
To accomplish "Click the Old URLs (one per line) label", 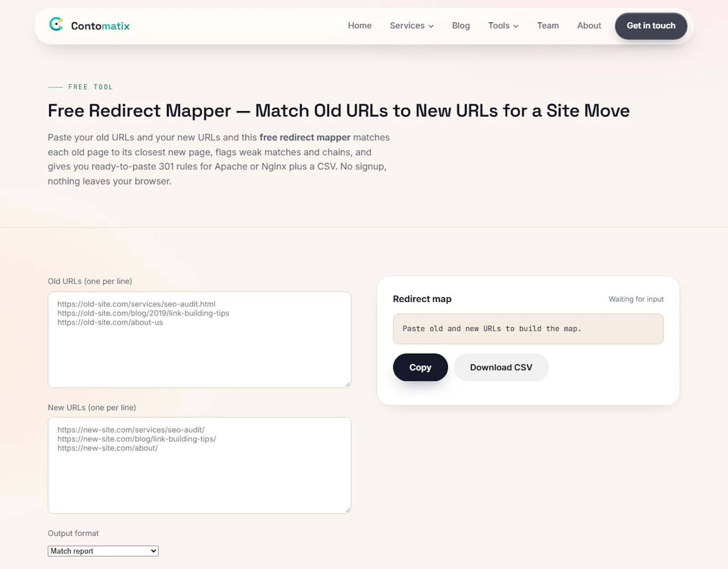I will (x=90, y=281).
